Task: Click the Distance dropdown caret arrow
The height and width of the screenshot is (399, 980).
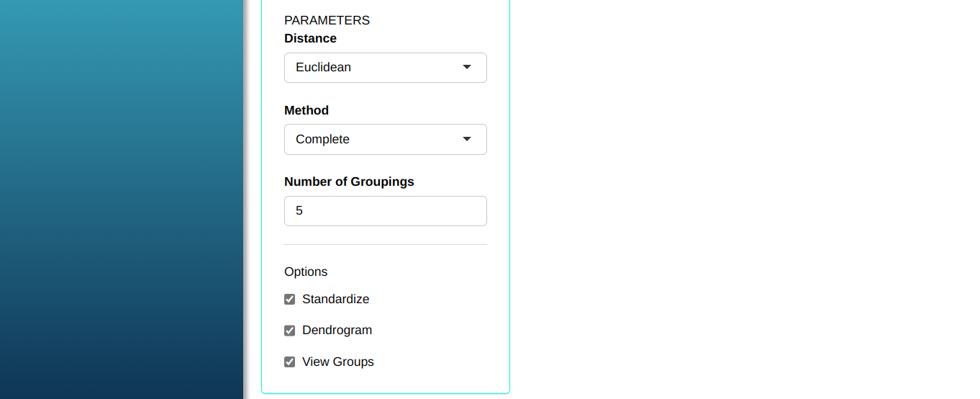Action: (x=467, y=67)
